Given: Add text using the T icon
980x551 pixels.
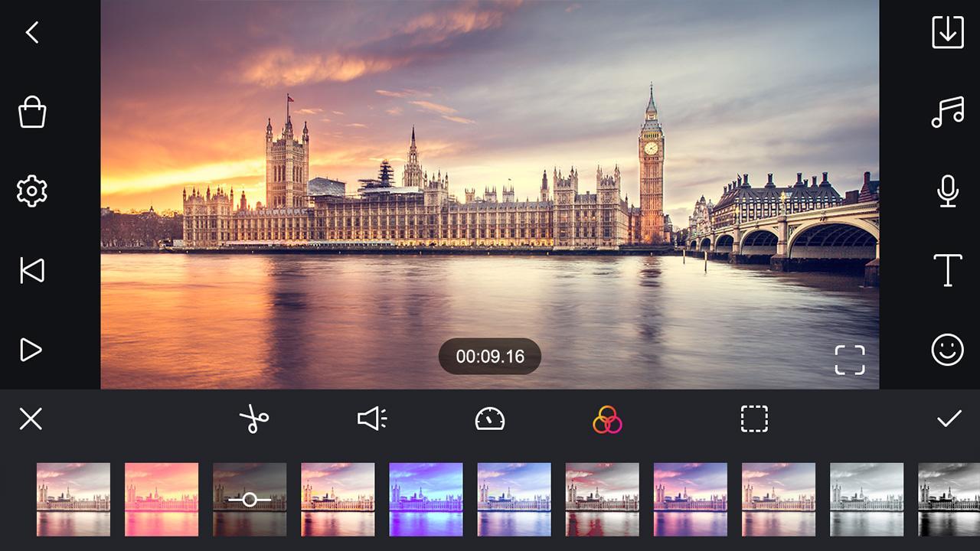Looking at the screenshot, I should (x=948, y=270).
